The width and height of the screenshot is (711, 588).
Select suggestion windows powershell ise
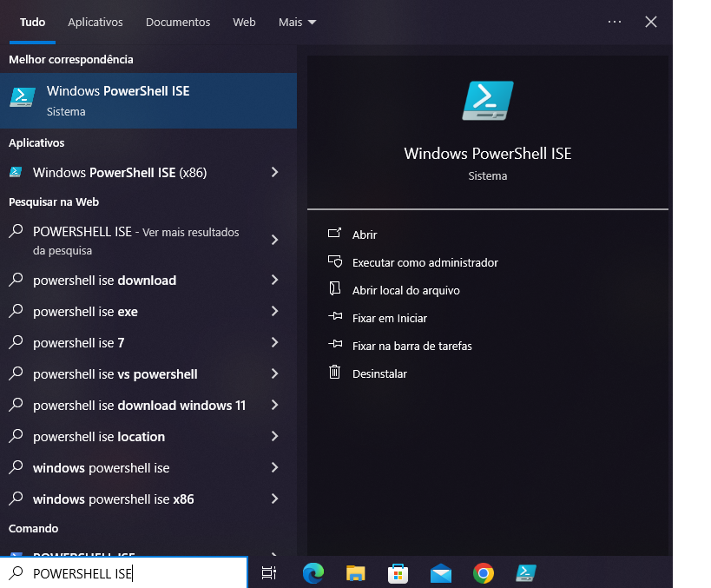148,468
